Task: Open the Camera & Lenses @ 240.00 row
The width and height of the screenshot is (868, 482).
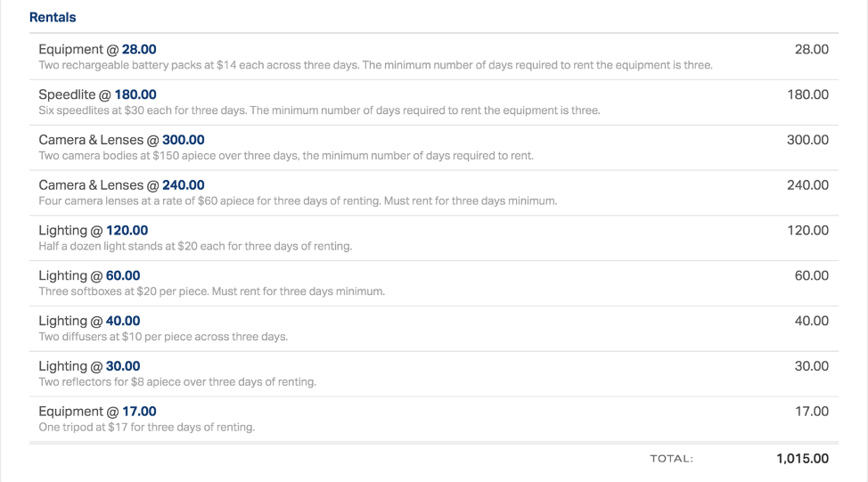Action: pos(434,192)
